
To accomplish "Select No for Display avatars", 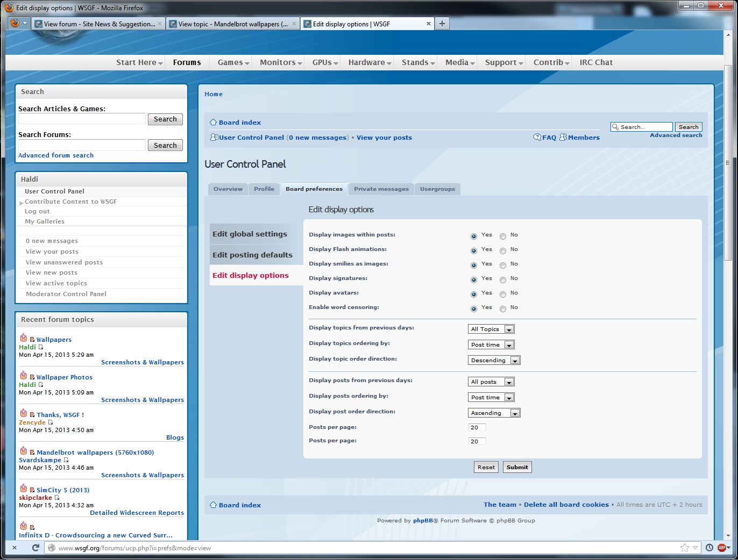I will (x=503, y=295).
